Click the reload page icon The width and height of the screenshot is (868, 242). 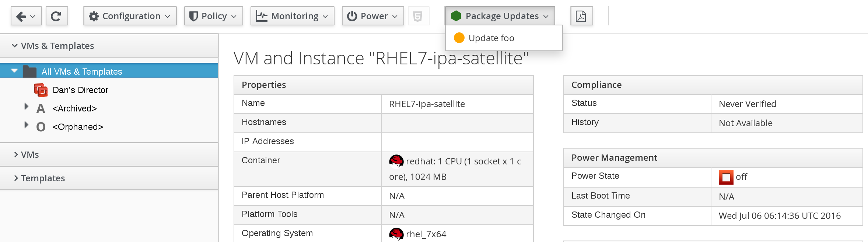(x=56, y=16)
